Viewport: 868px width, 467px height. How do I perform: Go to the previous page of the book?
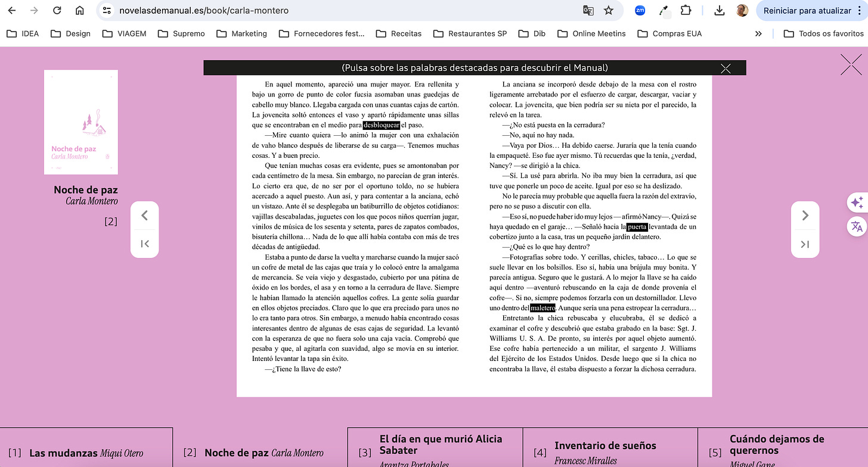(x=144, y=216)
